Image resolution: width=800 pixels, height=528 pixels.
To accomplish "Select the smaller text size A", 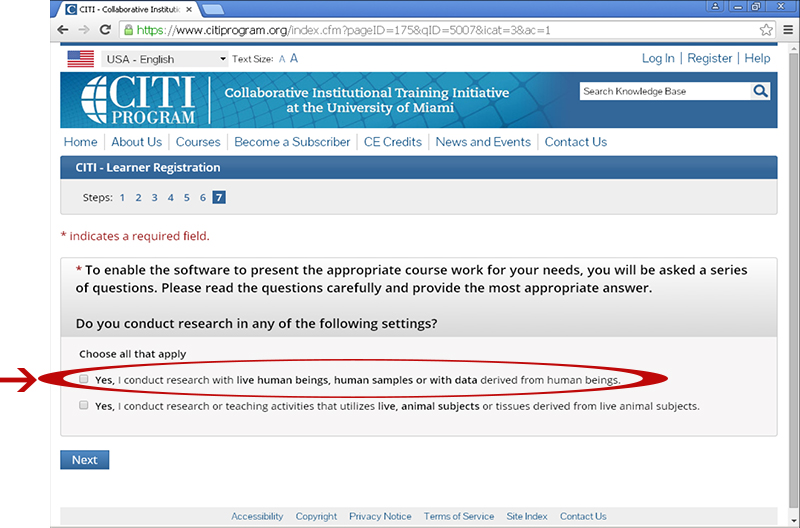I will (x=282, y=59).
